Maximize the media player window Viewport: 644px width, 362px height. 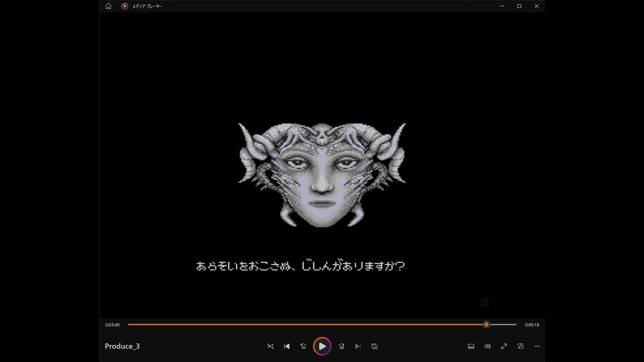coord(519,6)
